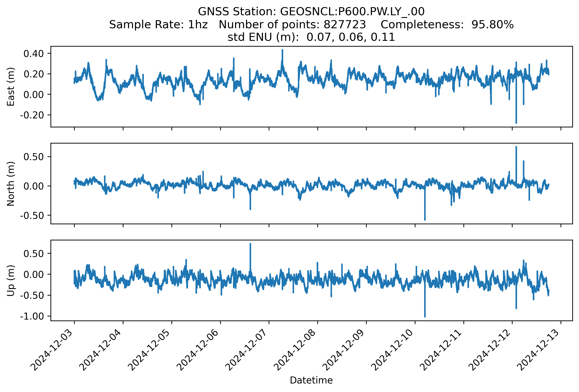Click the Completeness 95.80% text

[x=447, y=24]
